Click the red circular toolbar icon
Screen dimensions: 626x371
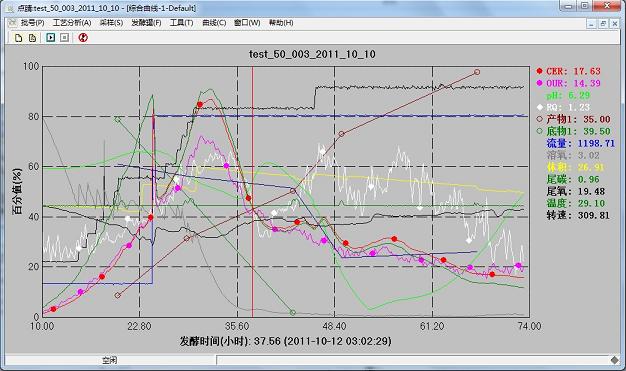click(83, 38)
